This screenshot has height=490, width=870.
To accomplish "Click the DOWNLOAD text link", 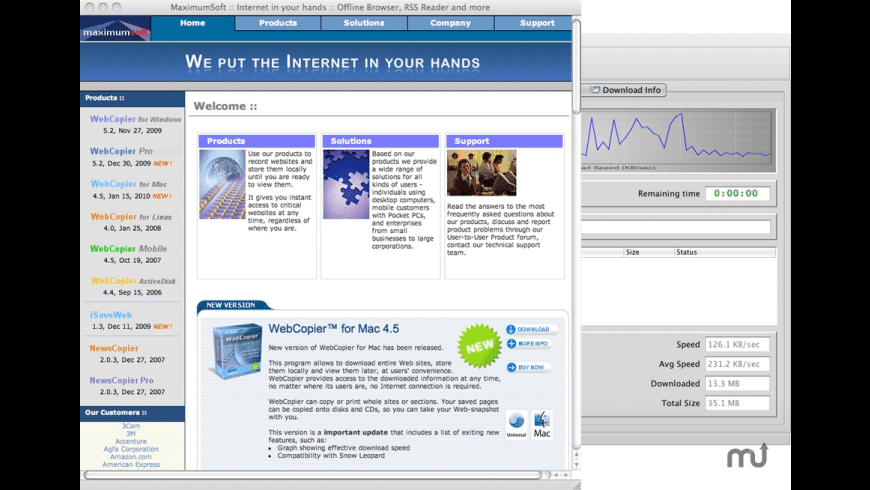I will [x=533, y=330].
